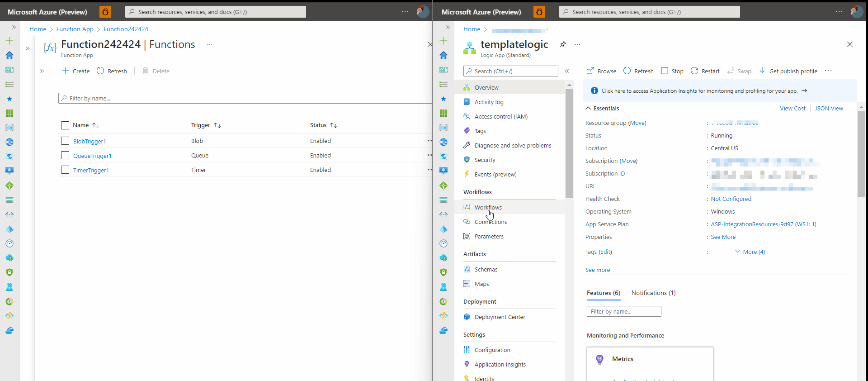This screenshot has width=868, height=381.
Task: Open the QueueTrigger1 function link
Action: point(92,156)
